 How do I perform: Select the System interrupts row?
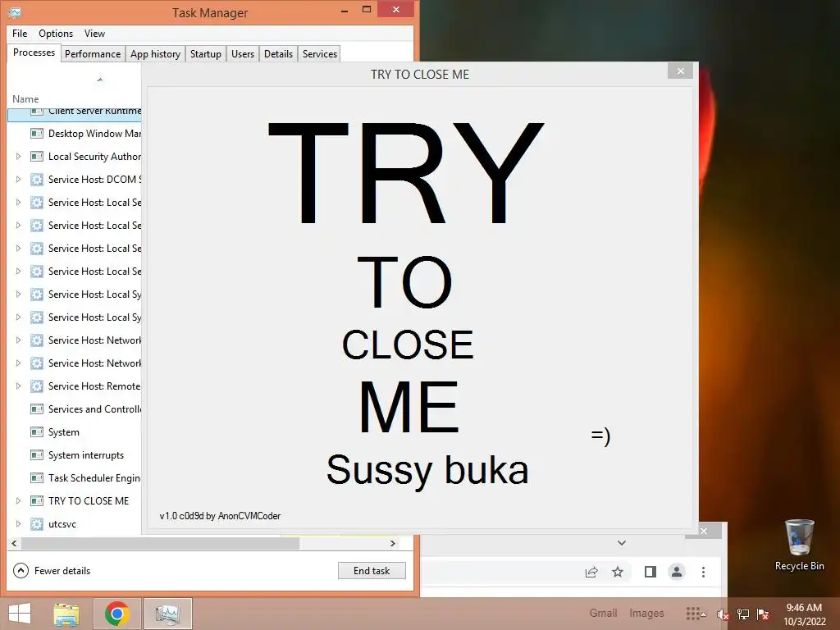(75, 455)
